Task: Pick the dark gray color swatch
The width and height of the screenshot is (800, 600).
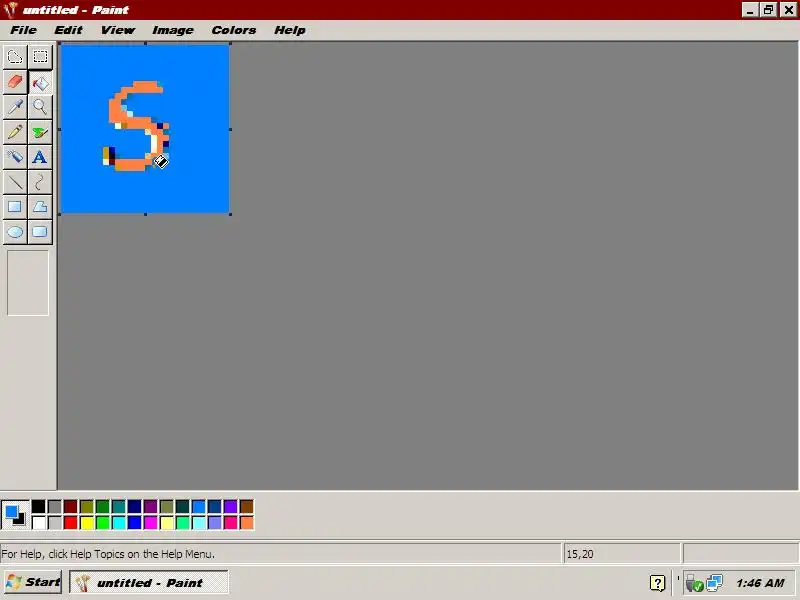Action: [55, 506]
